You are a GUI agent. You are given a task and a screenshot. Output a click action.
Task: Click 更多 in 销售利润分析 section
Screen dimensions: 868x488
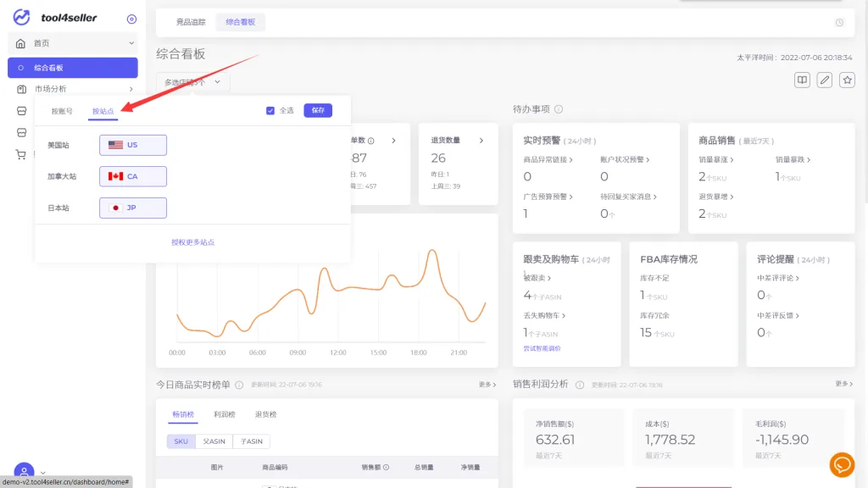(843, 384)
